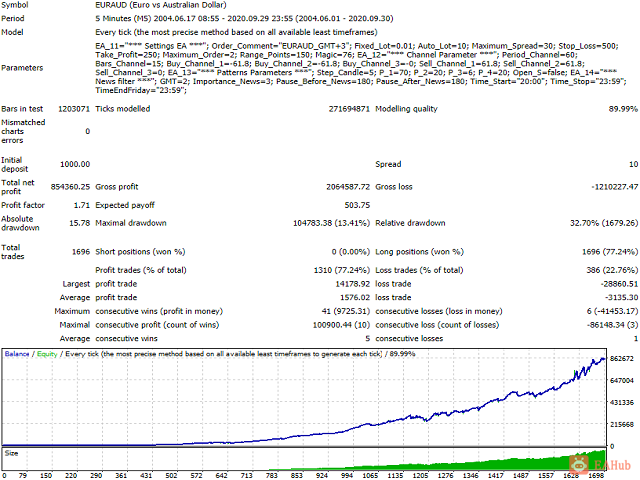The image size is (640, 480).
Task: Click the Relative drawdown value 32.70% (1679.26)
Action: pos(604,223)
